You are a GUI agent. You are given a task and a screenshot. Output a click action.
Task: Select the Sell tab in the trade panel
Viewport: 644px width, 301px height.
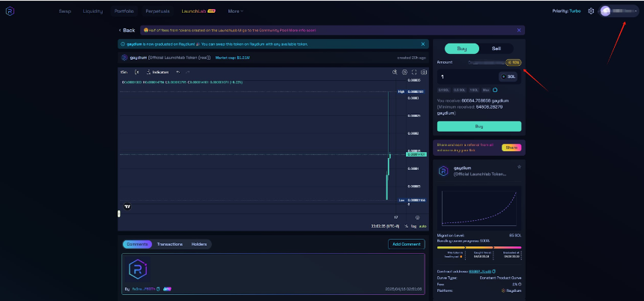tap(496, 49)
